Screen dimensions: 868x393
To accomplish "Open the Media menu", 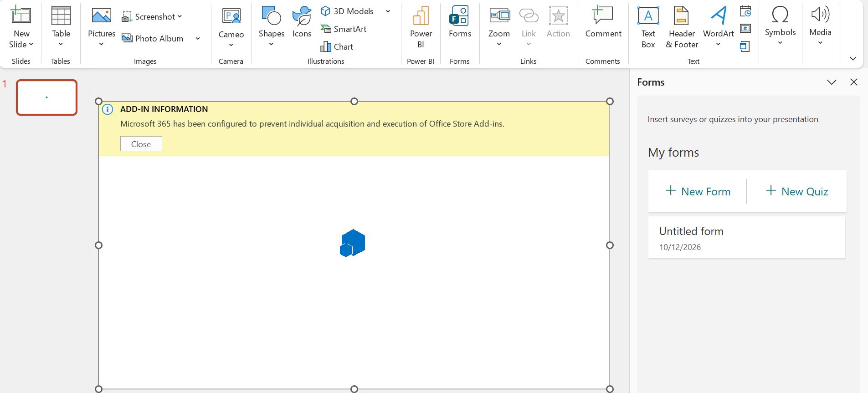I will click(820, 26).
